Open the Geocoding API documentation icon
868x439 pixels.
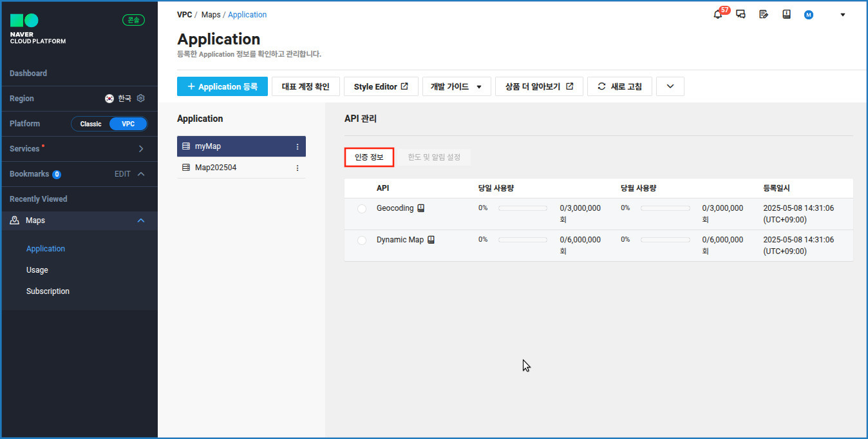(421, 208)
